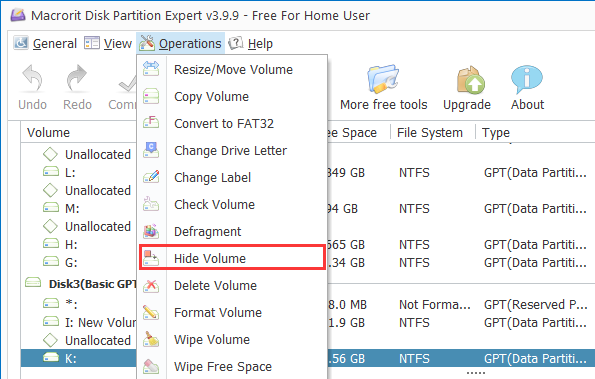Click the Change Label pencil icon
Screen dimensions: 595x379
[x=151, y=177]
